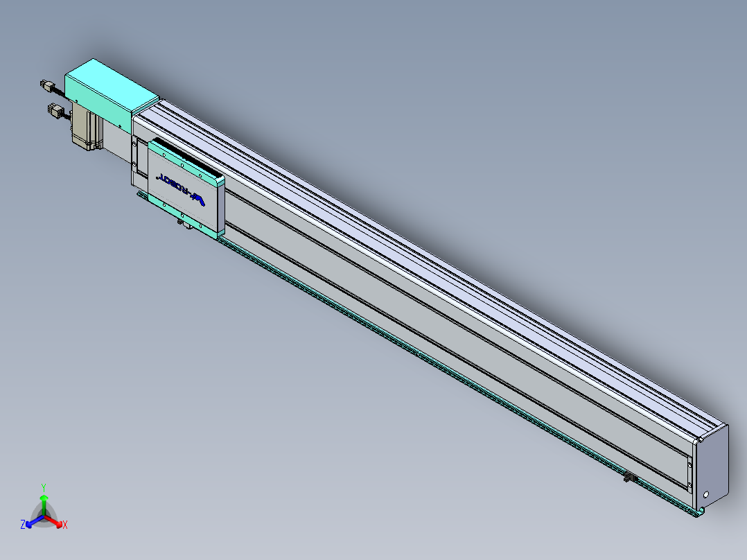Click the green Y axis arrow of triad
The height and width of the screenshot is (560, 747).
(44, 504)
